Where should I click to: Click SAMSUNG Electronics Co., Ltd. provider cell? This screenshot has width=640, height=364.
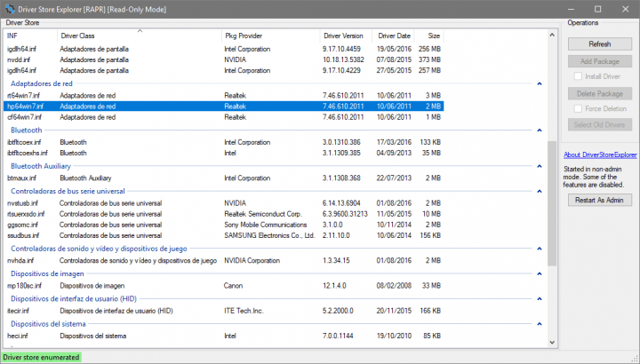[269, 235]
